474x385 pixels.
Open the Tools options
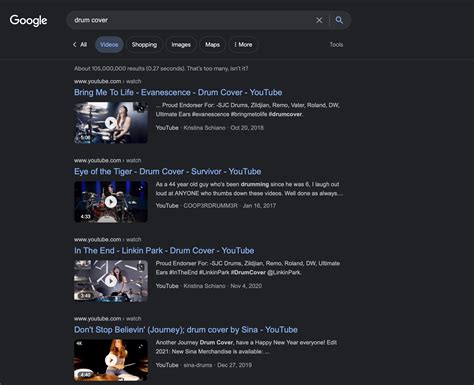(336, 45)
